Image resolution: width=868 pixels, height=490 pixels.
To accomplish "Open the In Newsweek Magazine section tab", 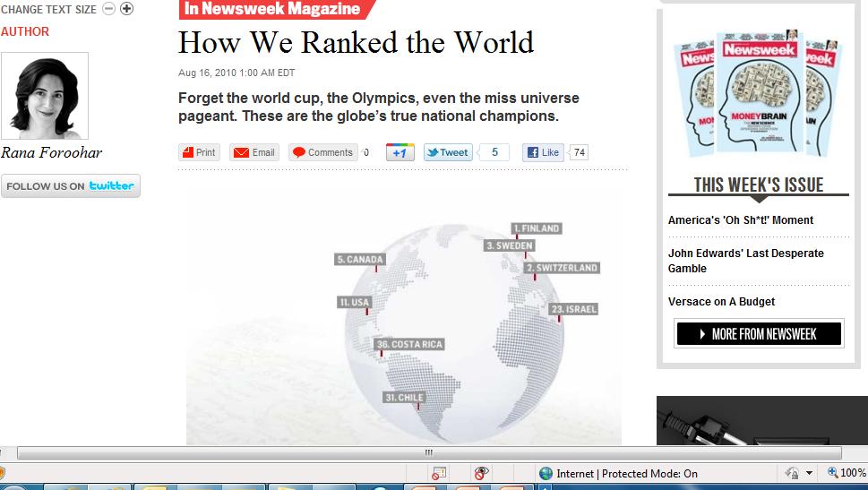I will point(277,9).
